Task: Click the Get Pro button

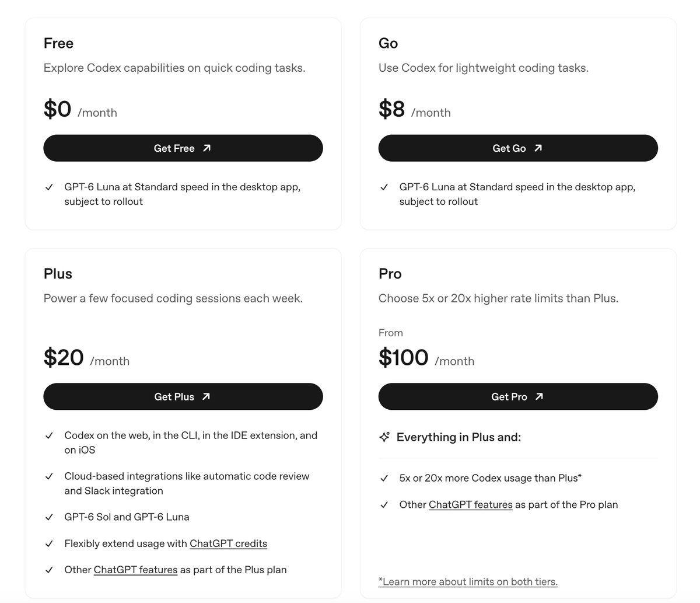Action: click(518, 396)
